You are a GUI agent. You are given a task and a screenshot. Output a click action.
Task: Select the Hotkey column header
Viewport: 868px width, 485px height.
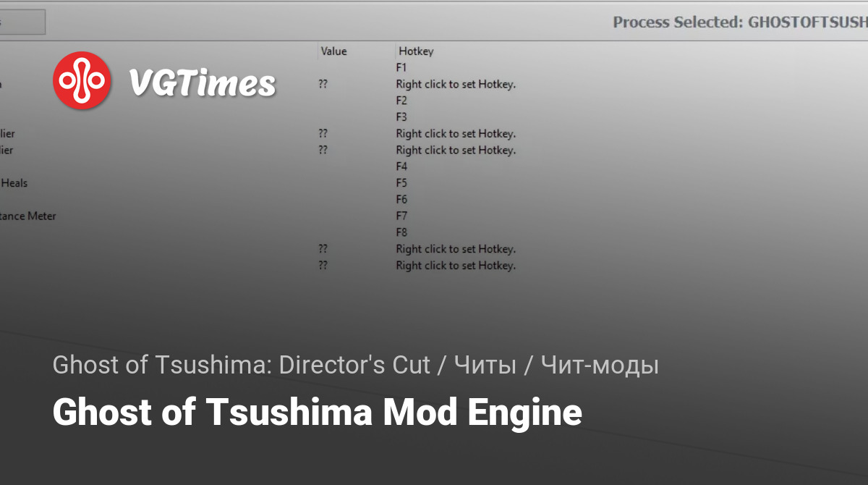click(416, 51)
